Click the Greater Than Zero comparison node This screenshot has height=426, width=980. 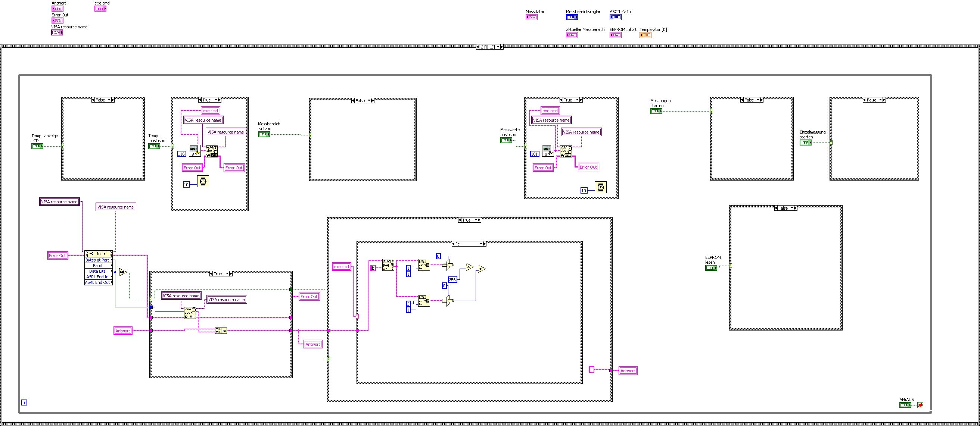(x=123, y=272)
